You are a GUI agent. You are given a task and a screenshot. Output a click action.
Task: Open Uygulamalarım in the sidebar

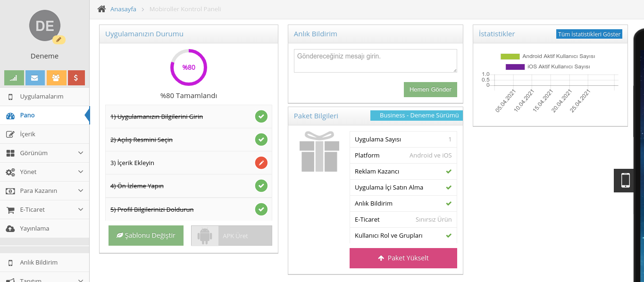(41, 97)
